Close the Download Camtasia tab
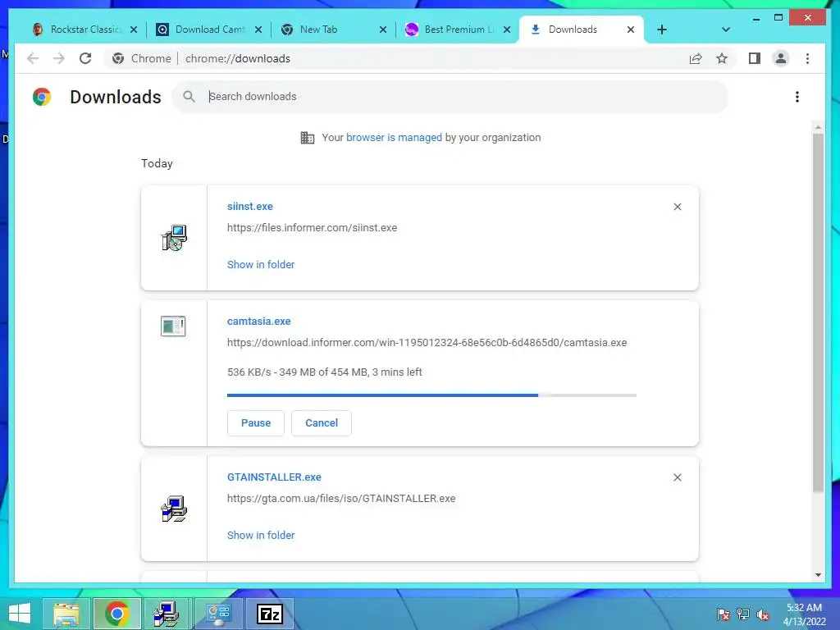Image resolution: width=840 pixels, height=630 pixels. 258,30
